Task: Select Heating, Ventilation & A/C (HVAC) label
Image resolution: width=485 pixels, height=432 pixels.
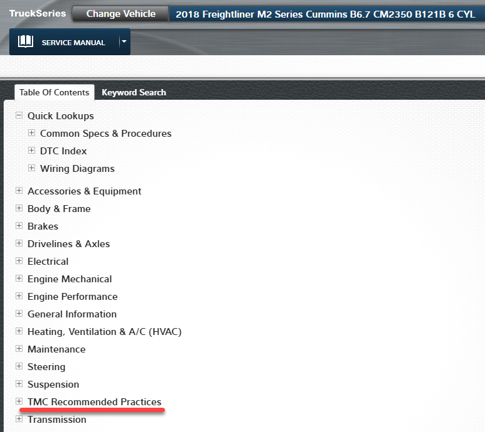Action: pyautogui.click(x=105, y=332)
